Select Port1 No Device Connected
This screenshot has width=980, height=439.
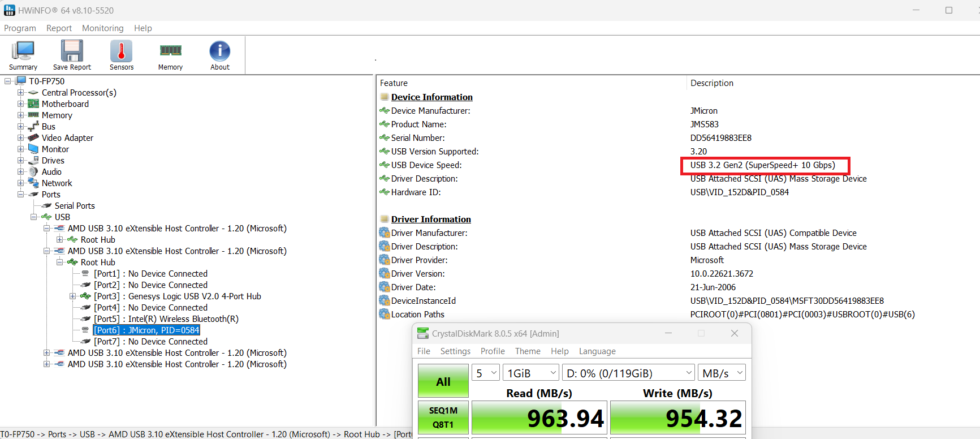[150, 274]
